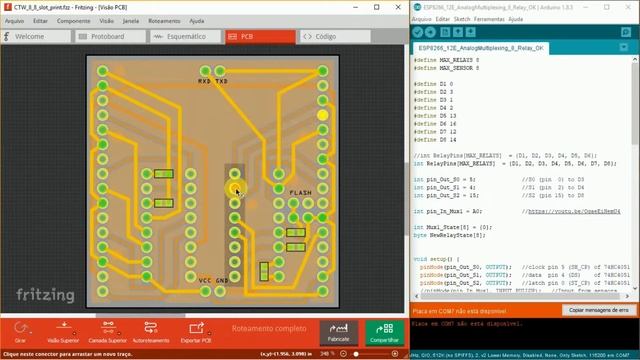This screenshot has width=640, height=360.
Task: Click the Exportar PCB icon
Action: coord(196,328)
